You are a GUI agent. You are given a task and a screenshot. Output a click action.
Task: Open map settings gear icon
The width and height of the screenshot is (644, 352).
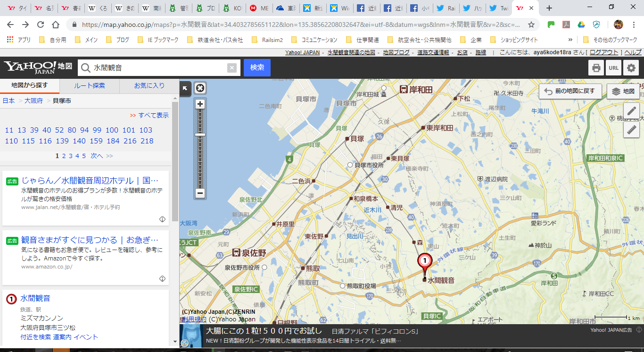point(631,68)
